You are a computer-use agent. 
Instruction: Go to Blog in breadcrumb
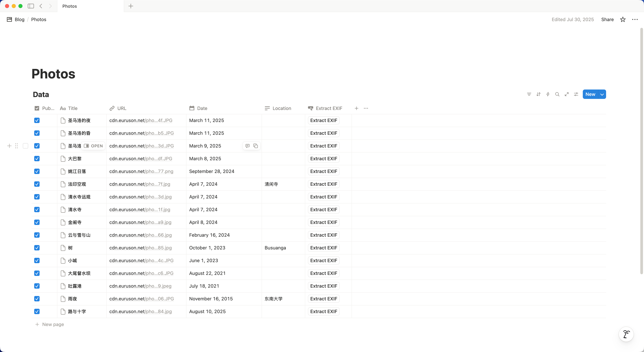(19, 19)
